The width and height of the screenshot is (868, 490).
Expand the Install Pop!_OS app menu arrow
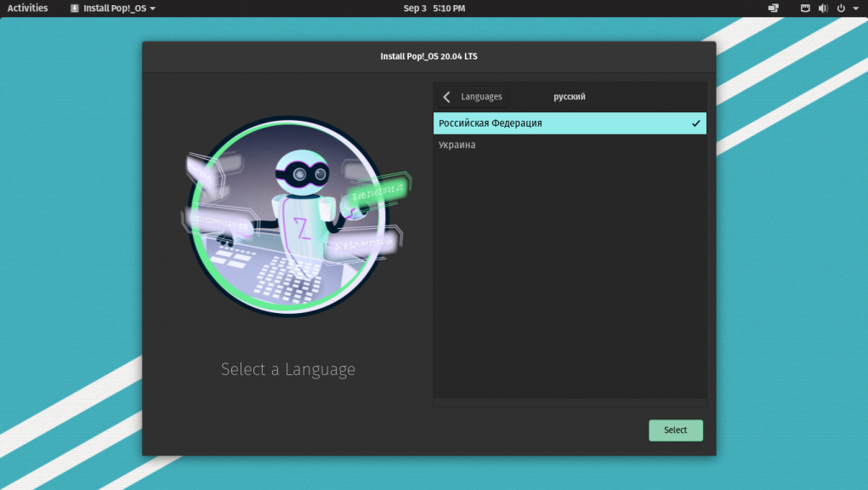point(153,9)
